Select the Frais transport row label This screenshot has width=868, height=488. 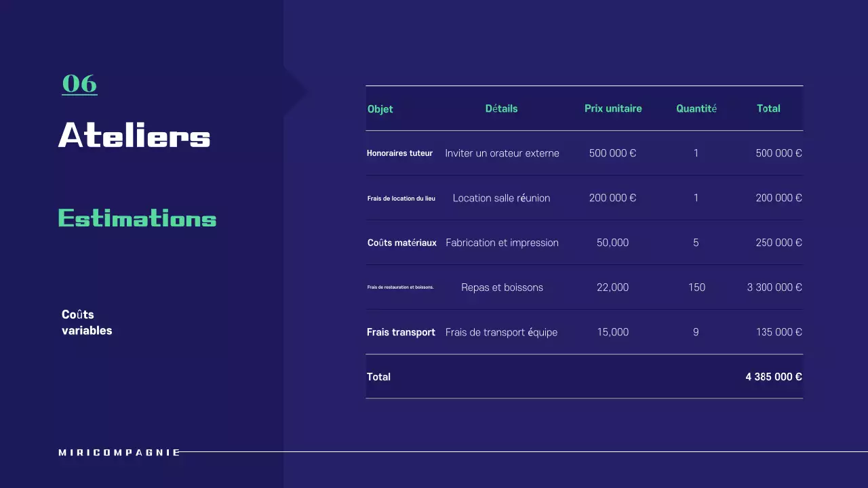click(401, 332)
